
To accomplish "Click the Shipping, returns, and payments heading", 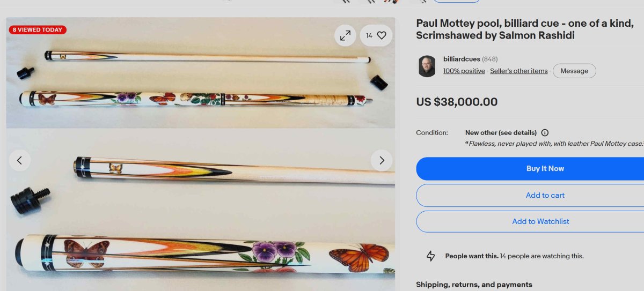I will click(474, 285).
